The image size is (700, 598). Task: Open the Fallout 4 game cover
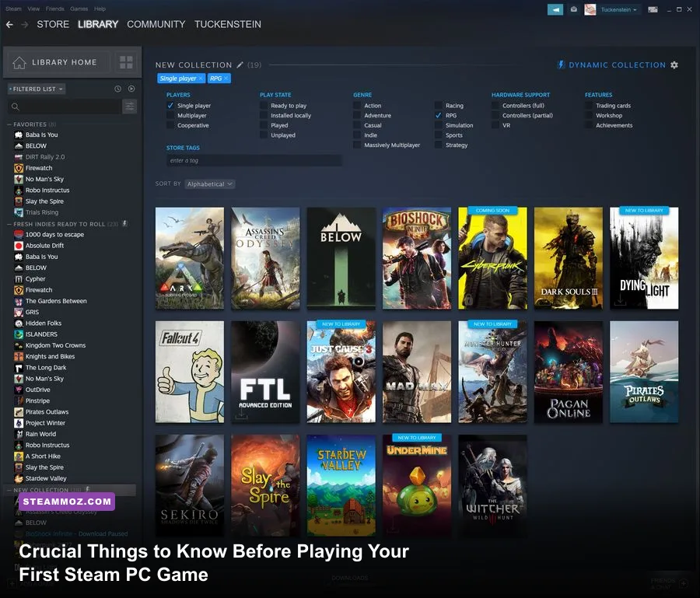point(190,372)
